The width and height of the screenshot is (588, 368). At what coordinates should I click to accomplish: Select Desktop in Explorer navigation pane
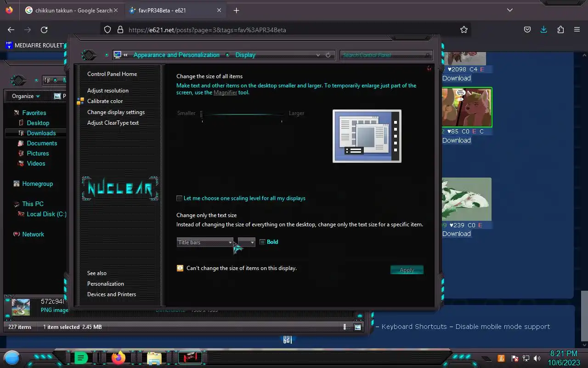pos(38,123)
